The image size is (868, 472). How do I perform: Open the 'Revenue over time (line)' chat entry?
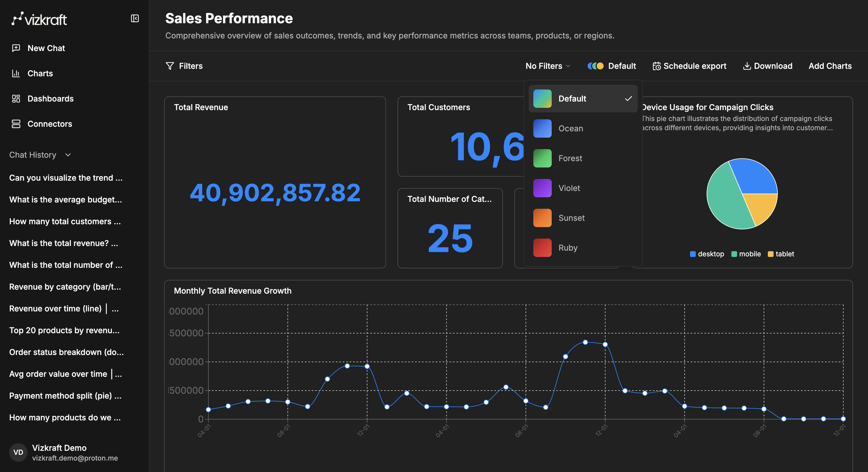tap(63, 308)
